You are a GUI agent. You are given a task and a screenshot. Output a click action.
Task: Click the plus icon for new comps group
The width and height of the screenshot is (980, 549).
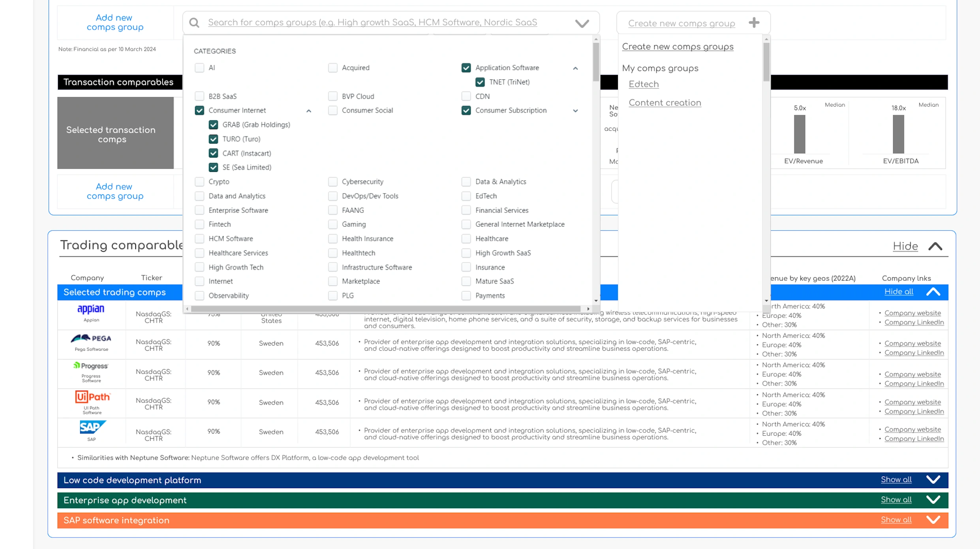754,23
